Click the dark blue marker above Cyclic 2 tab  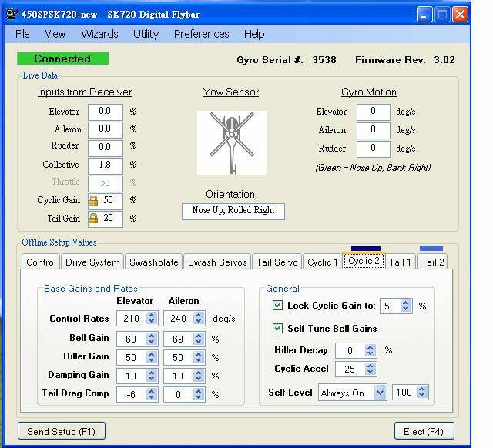tap(366, 249)
